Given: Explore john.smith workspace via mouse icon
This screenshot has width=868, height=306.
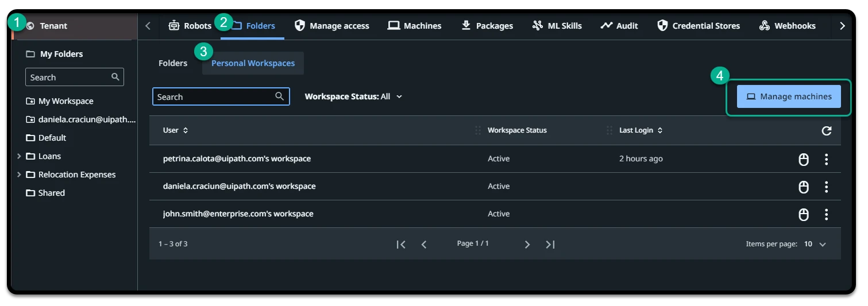Looking at the screenshot, I should [x=804, y=214].
